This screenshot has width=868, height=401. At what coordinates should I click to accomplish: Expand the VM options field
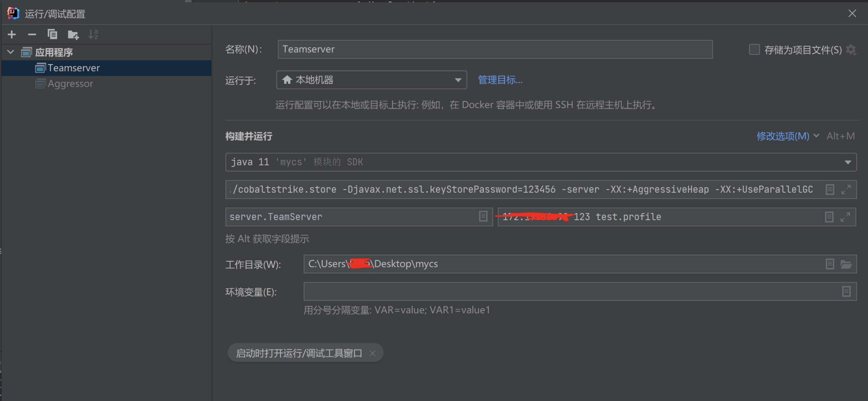click(x=846, y=189)
